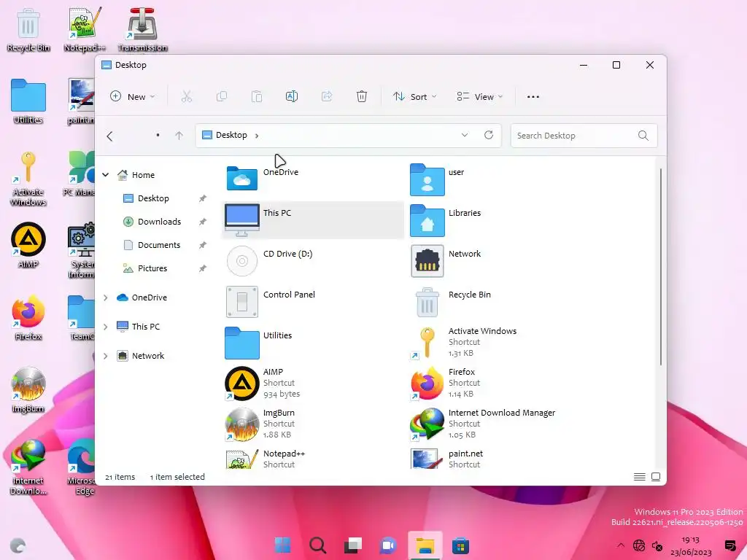Show hidden tray icons chevron
The image size is (747, 560).
click(621, 545)
